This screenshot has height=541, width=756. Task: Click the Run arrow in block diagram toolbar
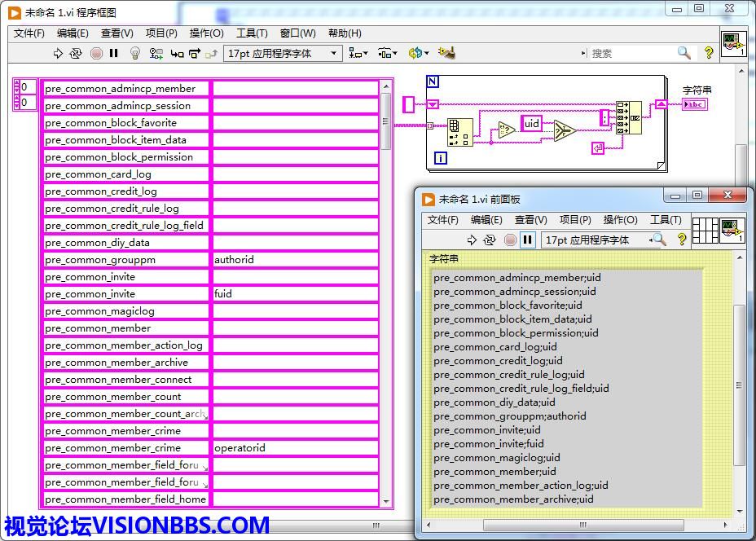pos(58,54)
